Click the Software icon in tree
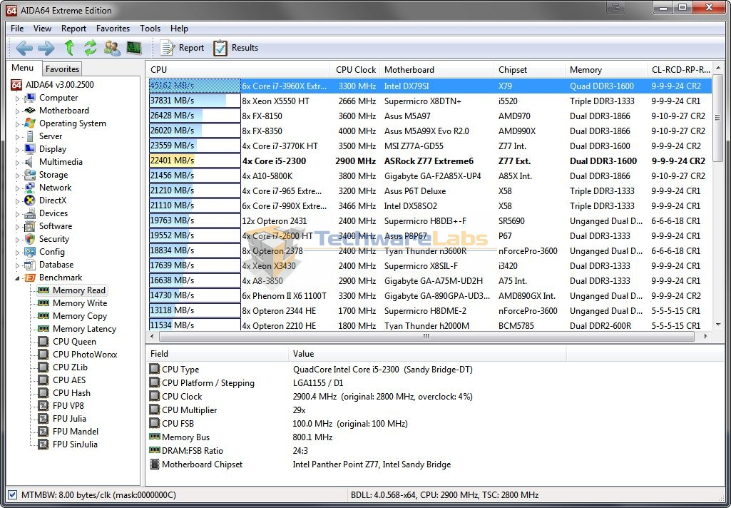 30,226
